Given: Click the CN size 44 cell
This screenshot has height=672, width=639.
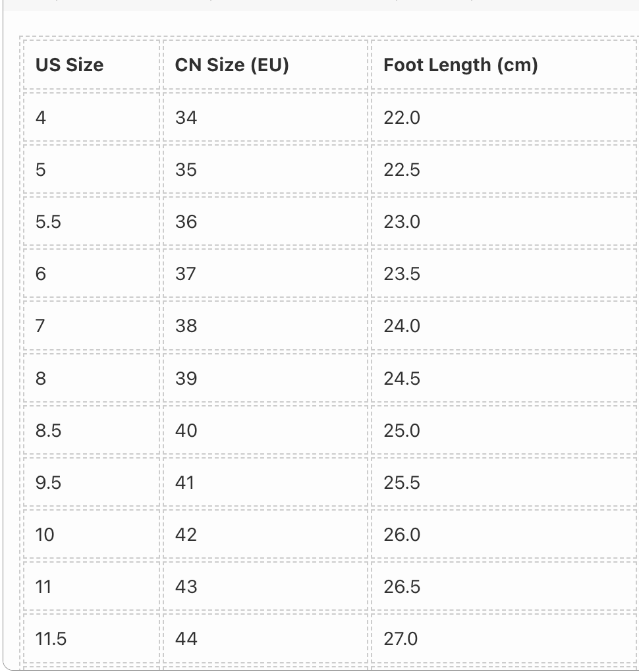Looking at the screenshot, I should 265,638.
